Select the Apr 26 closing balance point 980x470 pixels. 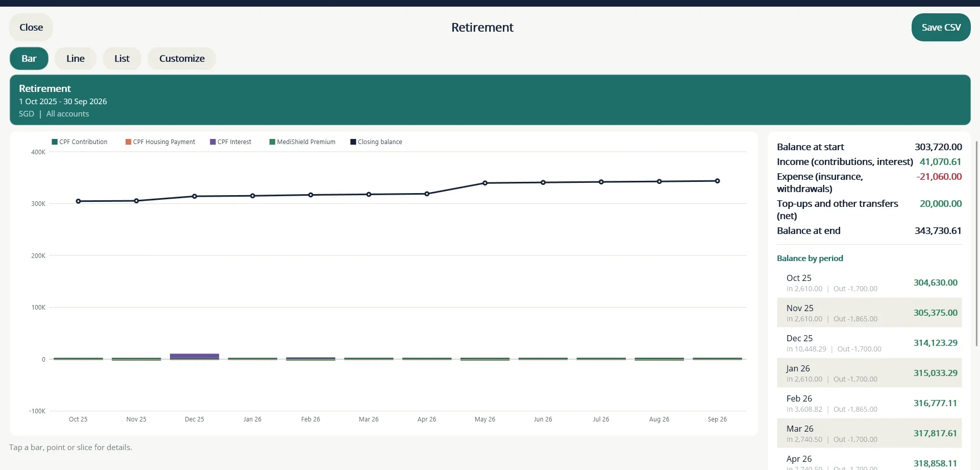[x=427, y=194]
